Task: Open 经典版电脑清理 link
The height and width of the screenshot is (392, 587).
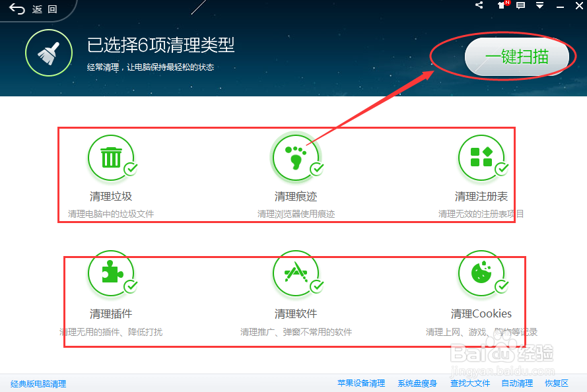Action: click(38, 384)
